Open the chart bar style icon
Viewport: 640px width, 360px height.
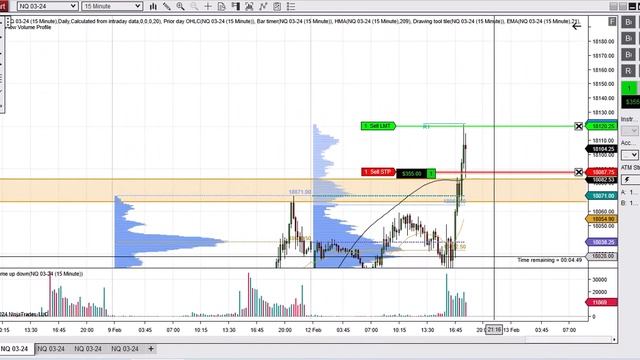(153, 6)
